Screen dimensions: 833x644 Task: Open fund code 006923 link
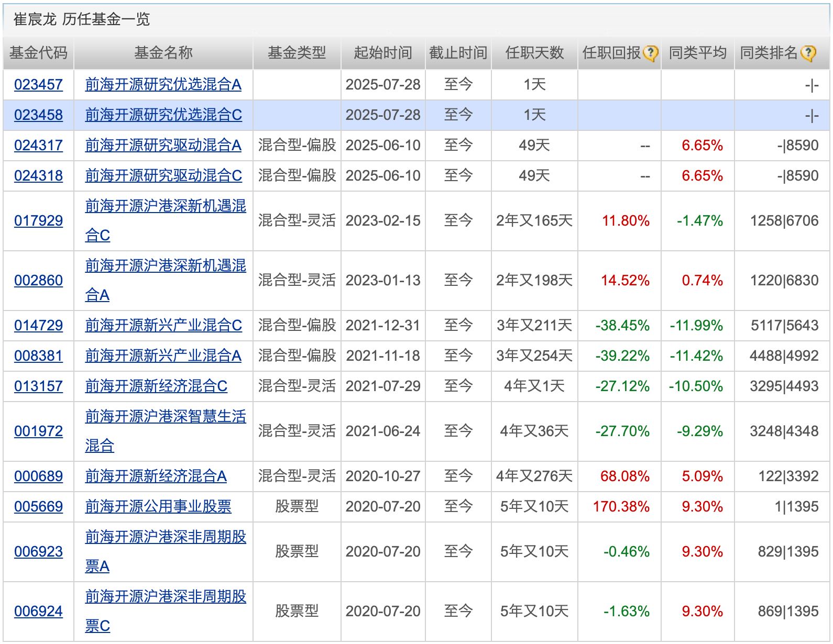38,551
